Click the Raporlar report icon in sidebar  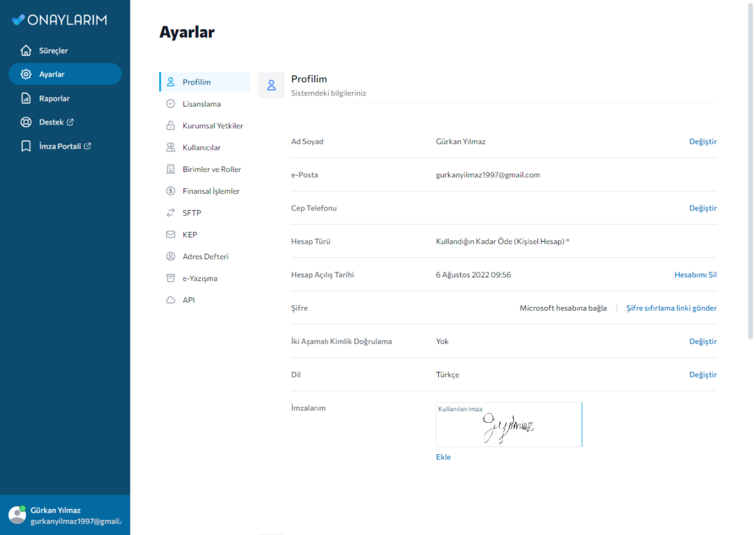(26, 99)
